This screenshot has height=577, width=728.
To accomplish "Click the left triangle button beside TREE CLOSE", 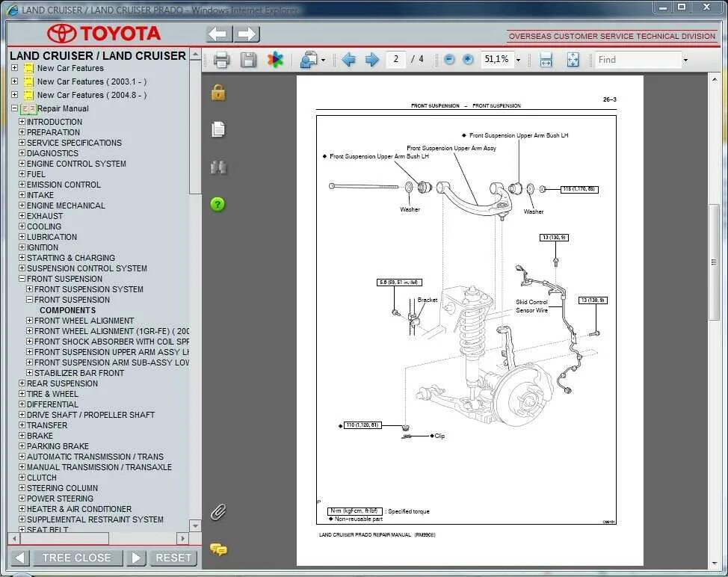I will pyautogui.click(x=19, y=558).
